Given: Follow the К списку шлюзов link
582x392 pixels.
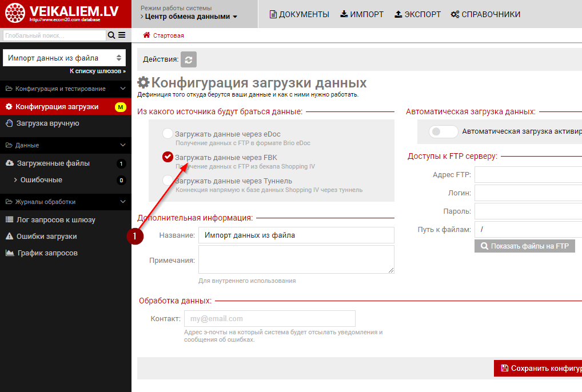Looking at the screenshot, I should 98,71.
